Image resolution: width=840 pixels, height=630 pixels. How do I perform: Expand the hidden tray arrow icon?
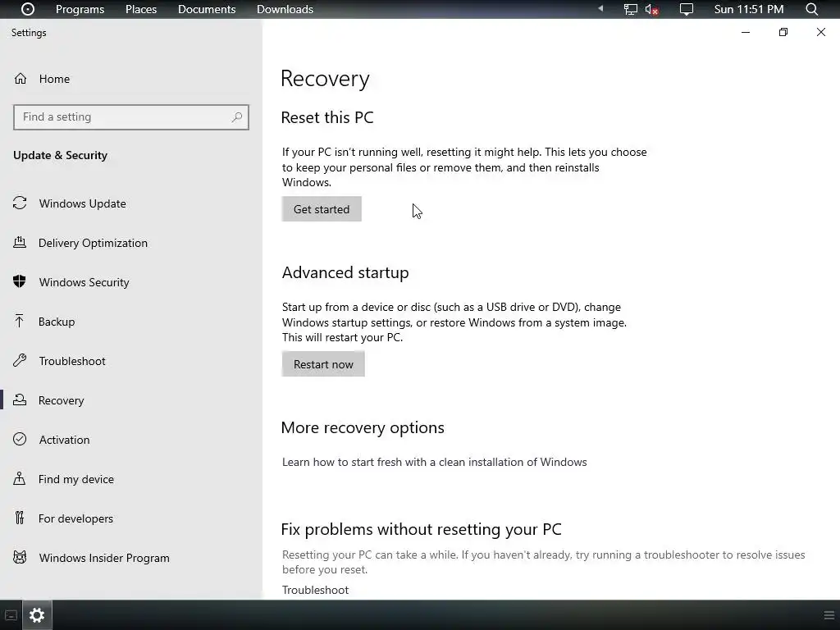[600, 8]
